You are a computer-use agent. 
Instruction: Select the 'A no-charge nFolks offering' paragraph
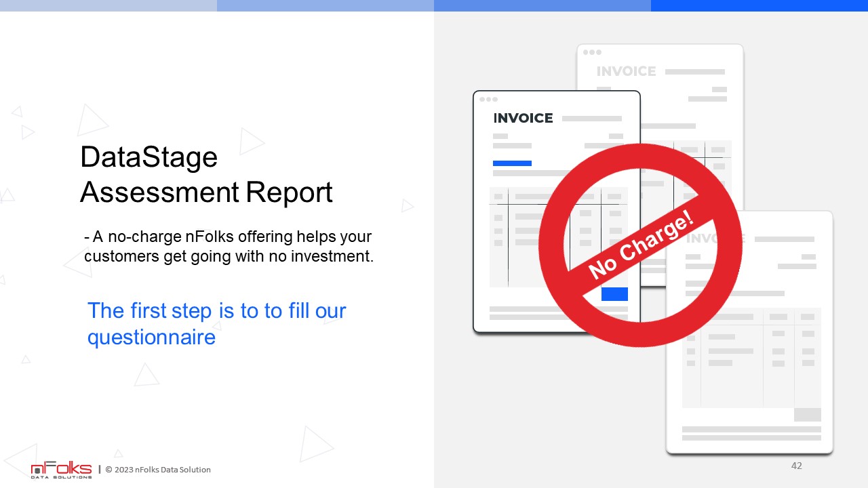229,247
